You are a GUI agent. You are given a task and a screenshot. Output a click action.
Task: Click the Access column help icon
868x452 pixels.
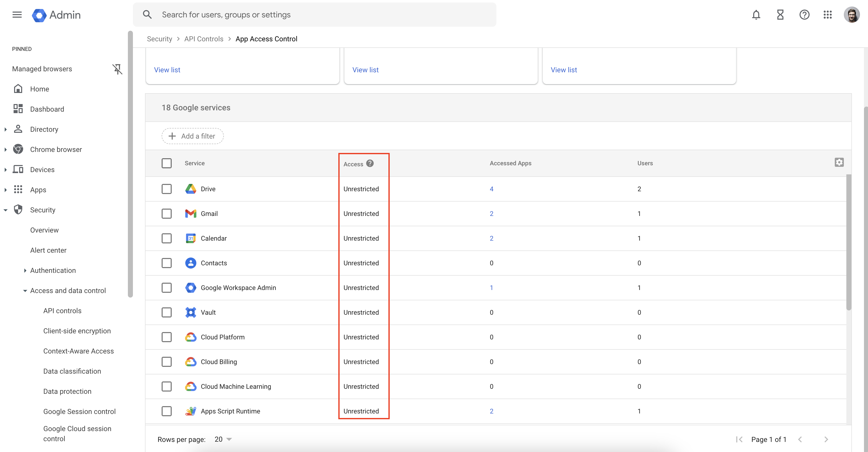pos(370,164)
